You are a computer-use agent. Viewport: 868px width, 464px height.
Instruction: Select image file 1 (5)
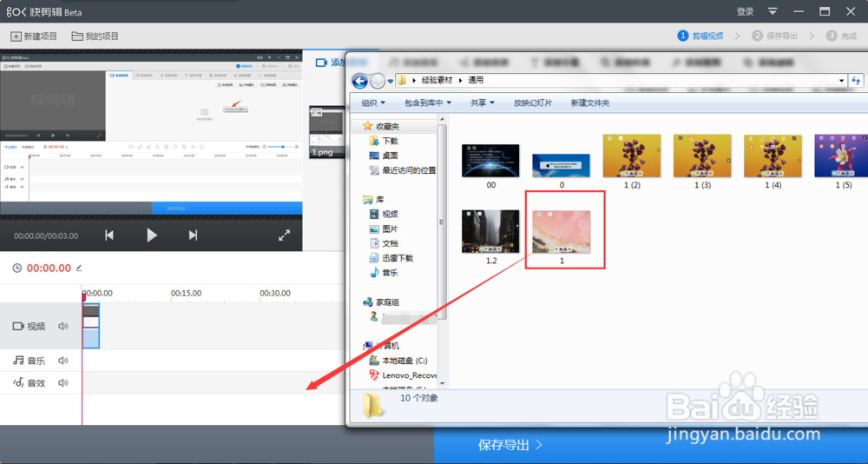[841, 161]
